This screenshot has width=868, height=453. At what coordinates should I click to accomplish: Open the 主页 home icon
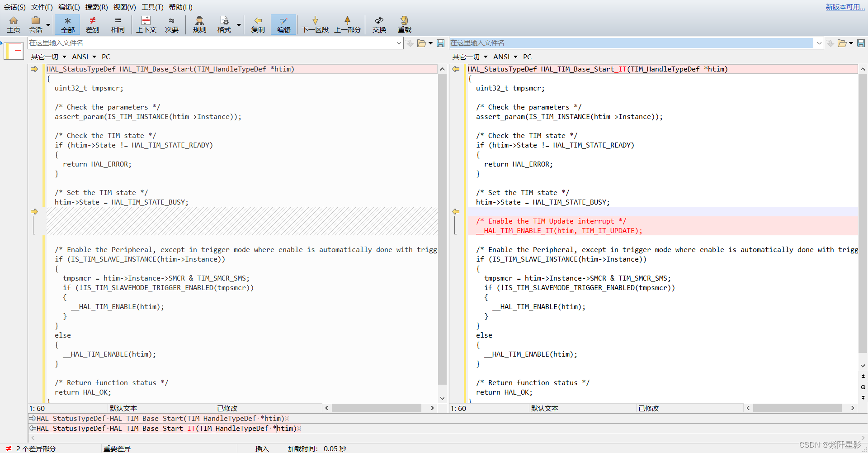[14, 25]
